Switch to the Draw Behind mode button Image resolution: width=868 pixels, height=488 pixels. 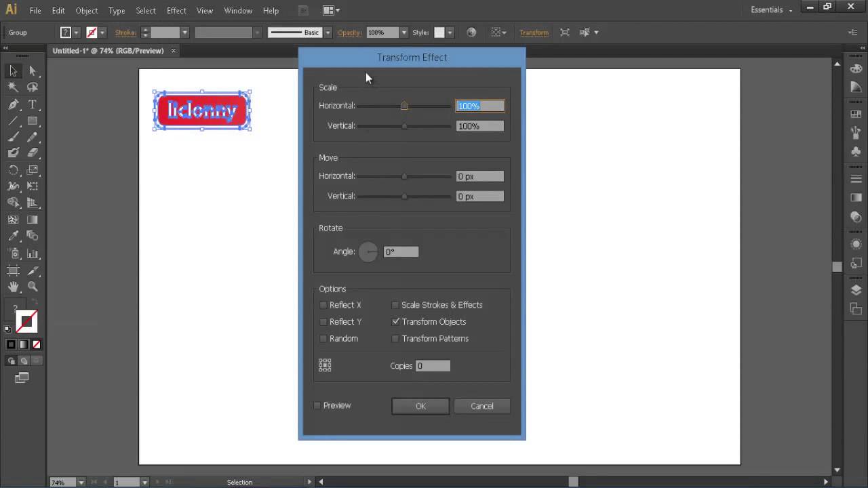(x=24, y=361)
